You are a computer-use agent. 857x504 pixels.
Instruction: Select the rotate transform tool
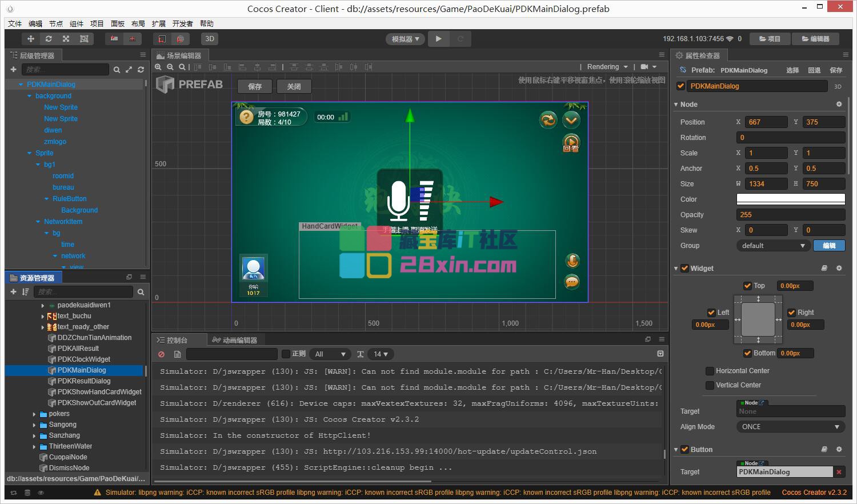[49, 39]
